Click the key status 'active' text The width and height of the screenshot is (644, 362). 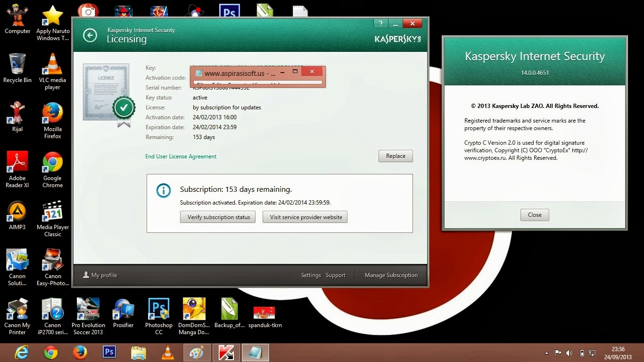(x=200, y=98)
